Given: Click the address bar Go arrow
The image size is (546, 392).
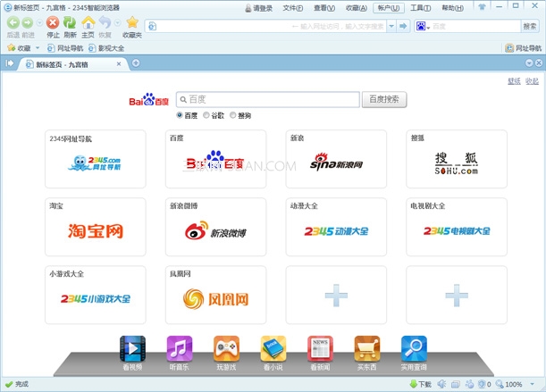Looking at the screenshot, I should pos(403,26).
